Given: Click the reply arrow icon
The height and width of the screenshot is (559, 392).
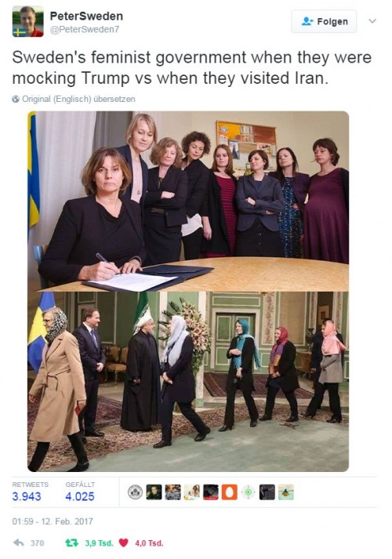Looking at the screenshot, I should point(19,543).
